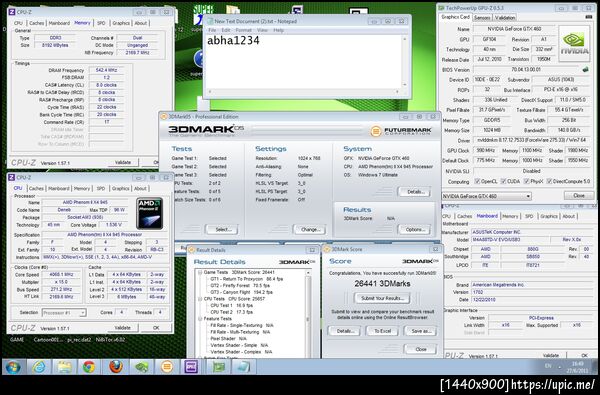Click Options button under 3DMark05 Results
The width and height of the screenshot is (600, 395).
click(x=415, y=230)
